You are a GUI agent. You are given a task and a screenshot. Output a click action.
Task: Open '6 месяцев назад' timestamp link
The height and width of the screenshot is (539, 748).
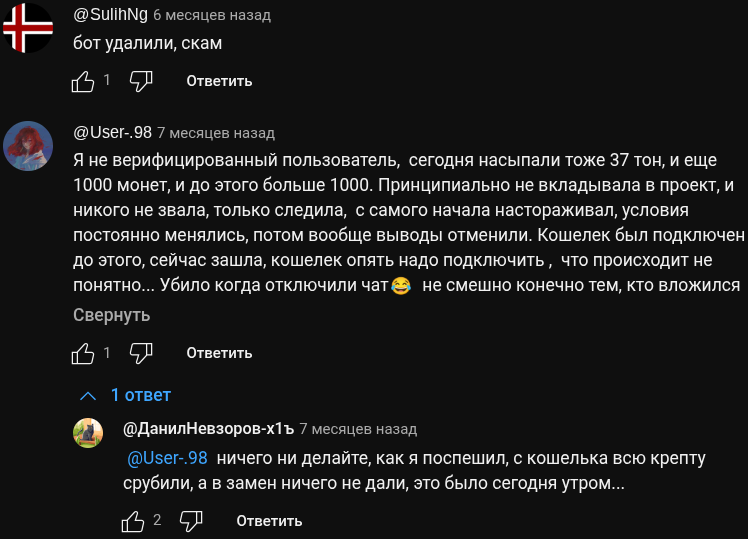click(212, 16)
